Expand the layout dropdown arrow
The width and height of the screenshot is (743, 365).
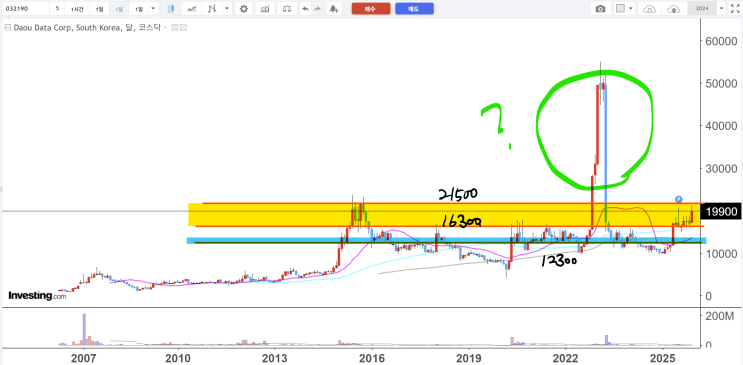point(631,9)
